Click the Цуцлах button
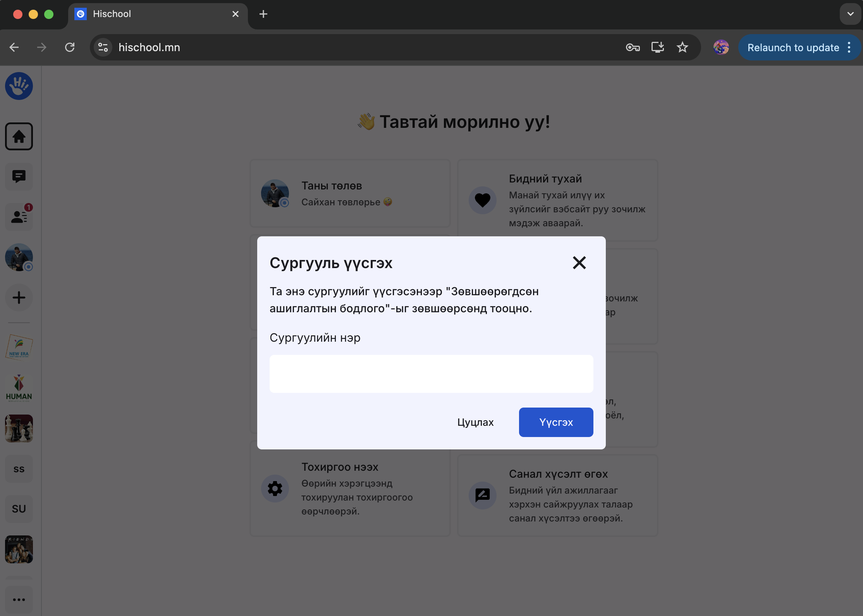 (475, 422)
